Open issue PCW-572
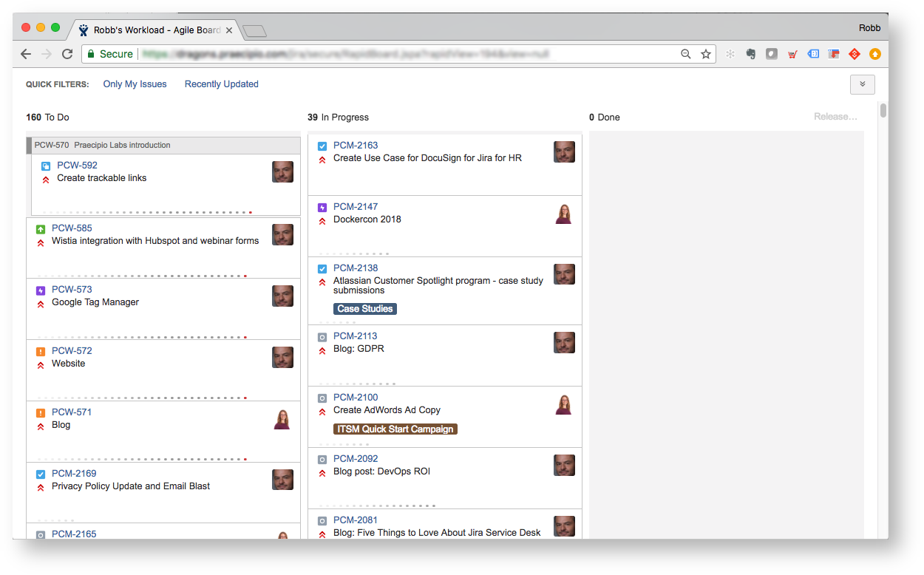924x575 pixels. (x=72, y=351)
